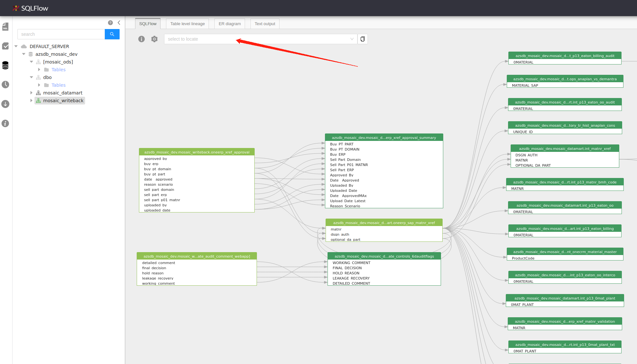Viewport: 637px width, 364px height.
Task: Open the ER diagram tab
Action: [x=230, y=24]
